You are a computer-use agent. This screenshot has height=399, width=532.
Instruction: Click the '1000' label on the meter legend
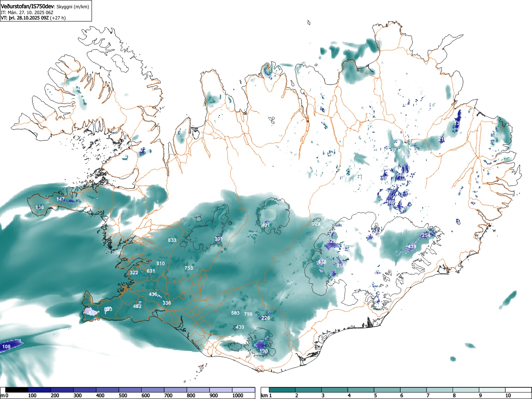238,396
